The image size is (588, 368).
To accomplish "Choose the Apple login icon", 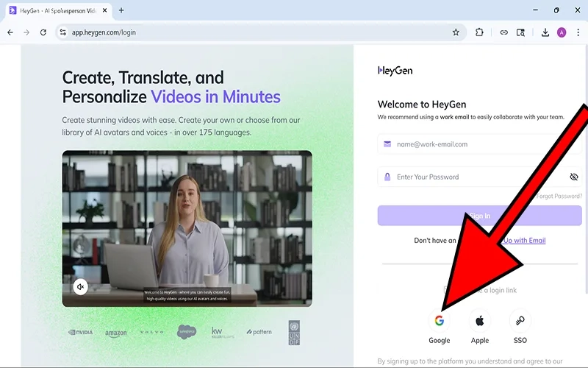I will coord(479,321).
